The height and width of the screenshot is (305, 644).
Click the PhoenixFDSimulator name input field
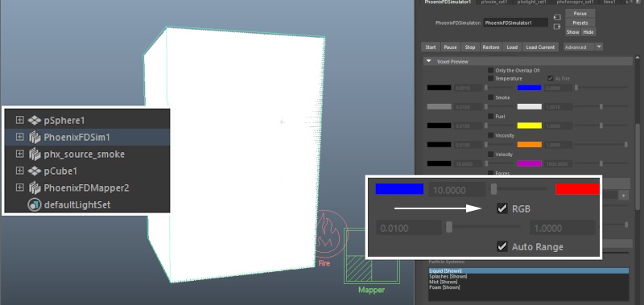point(515,23)
